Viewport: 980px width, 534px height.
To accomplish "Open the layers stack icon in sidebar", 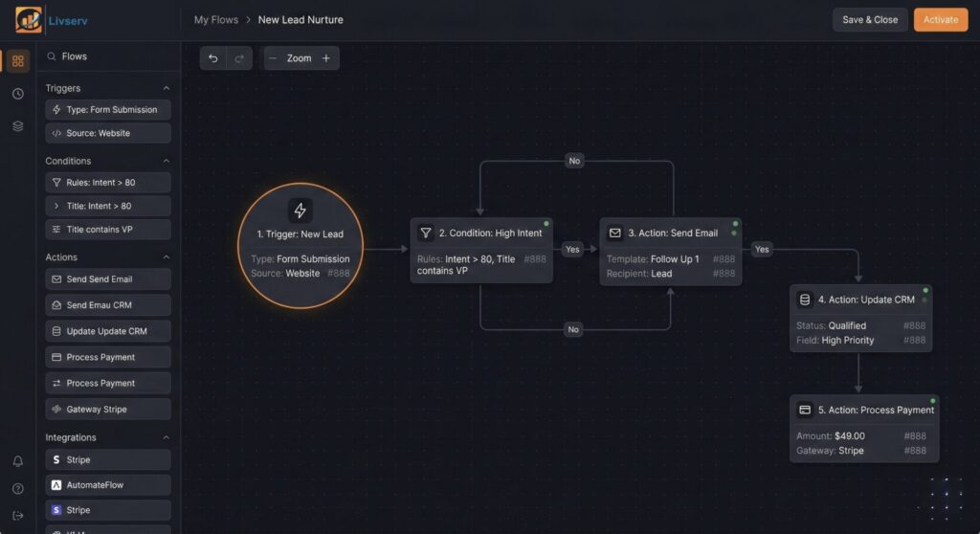I will click(x=17, y=126).
